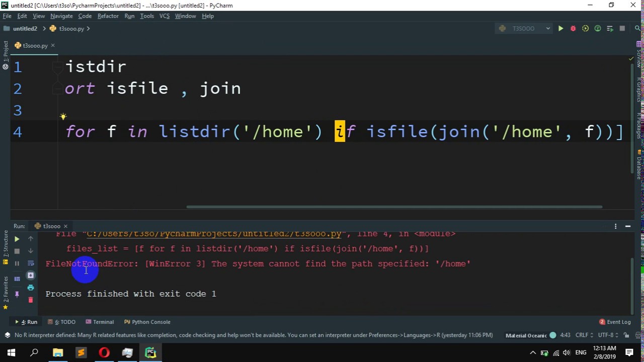This screenshot has height=362, width=644.
Task: Click the intention lightbulb on line 4
Action: click(63, 117)
